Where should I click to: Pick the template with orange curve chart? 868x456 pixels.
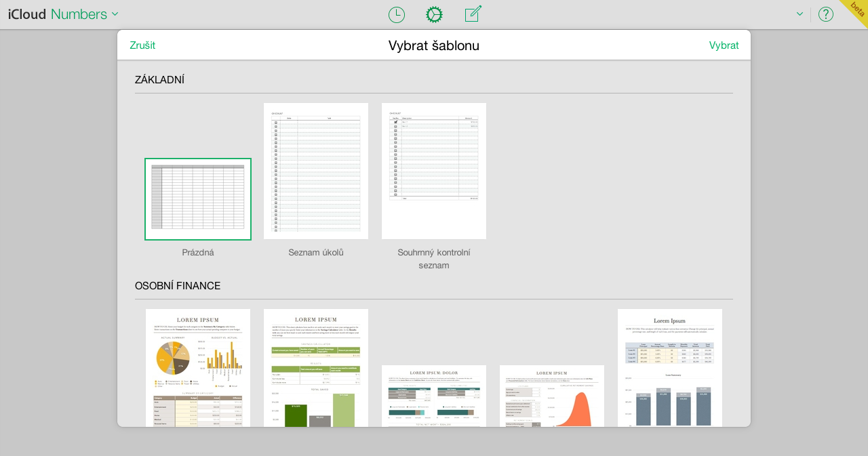tap(552, 396)
